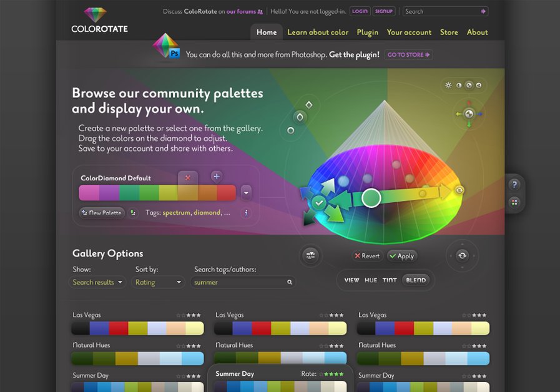This screenshot has height=392, width=560.
Task: Open the Rating sort dropdown
Action: (158, 282)
